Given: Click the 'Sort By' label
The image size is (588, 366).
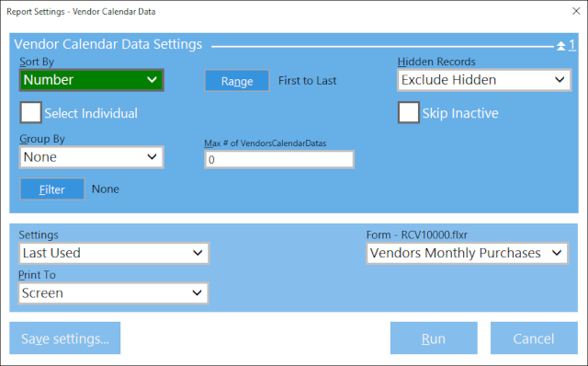Looking at the screenshot, I should pos(37,62).
